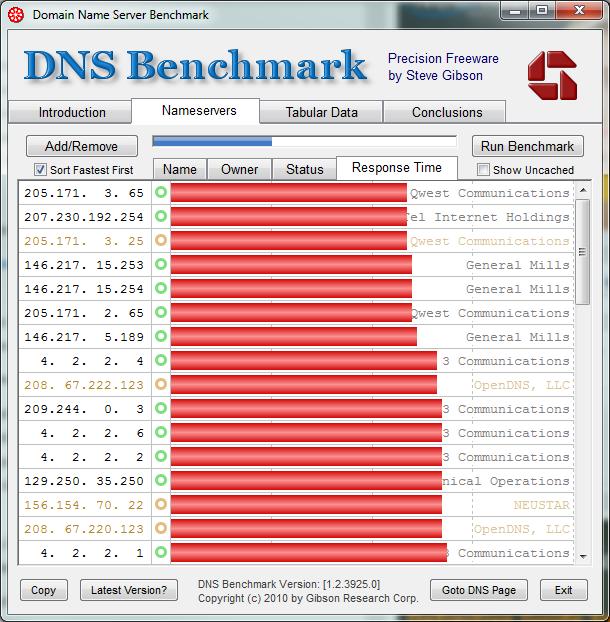Select the IP address 209.244. 0. 3
The image size is (610, 622).
point(84,409)
